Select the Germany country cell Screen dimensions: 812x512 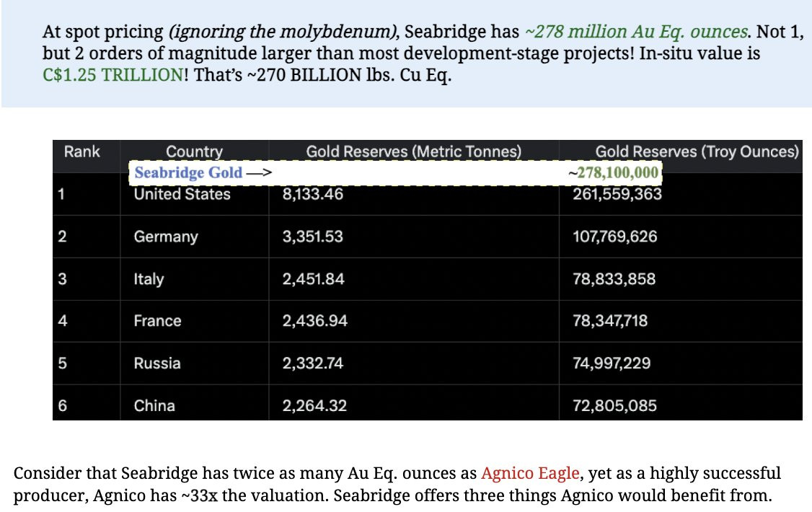(166, 237)
